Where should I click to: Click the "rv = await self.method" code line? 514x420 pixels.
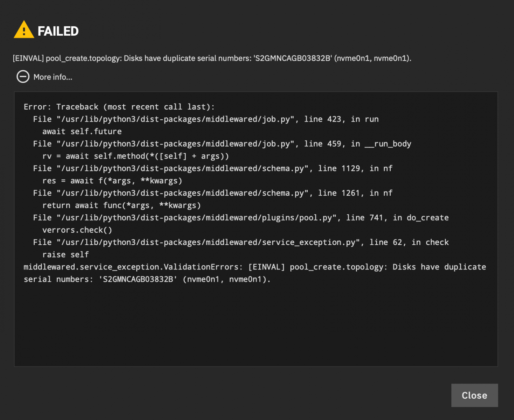tap(136, 156)
